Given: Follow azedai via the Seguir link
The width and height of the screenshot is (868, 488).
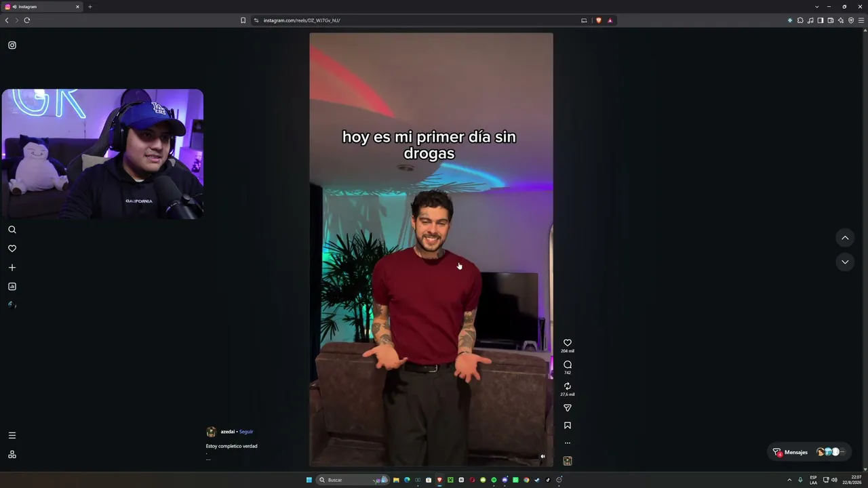Looking at the screenshot, I should [246, 432].
